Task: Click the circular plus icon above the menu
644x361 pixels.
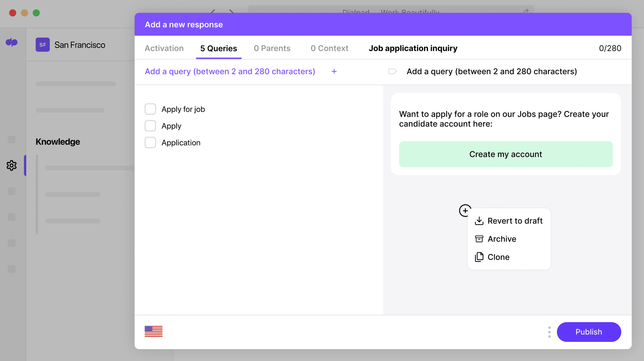Action: tap(465, 211)
